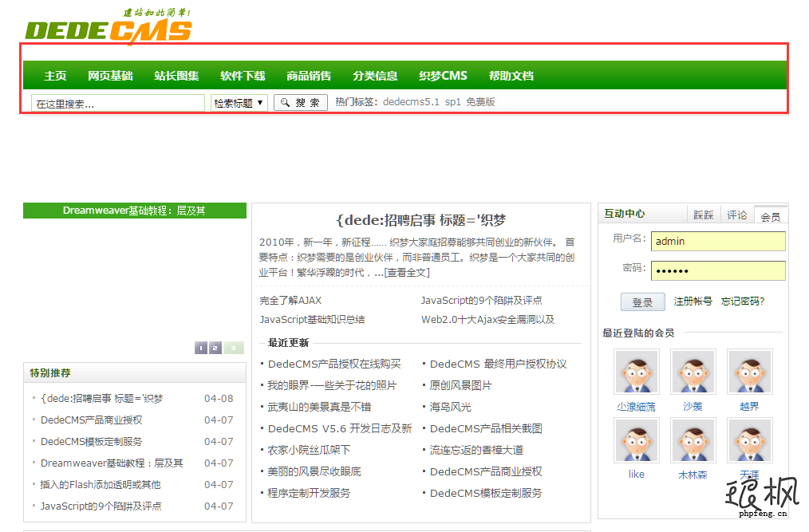Click the DEDECMS logo
The width and height of the screenshot is (809, 532).
click(x=109, y=27)
